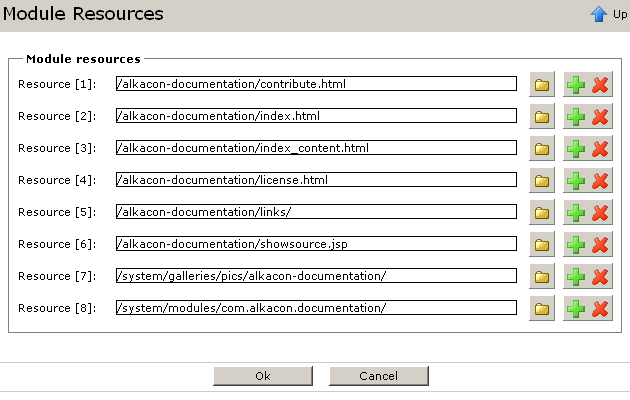630x400 pixels.
Task: Navigate up using the Up link
Action: click(620, 14)
